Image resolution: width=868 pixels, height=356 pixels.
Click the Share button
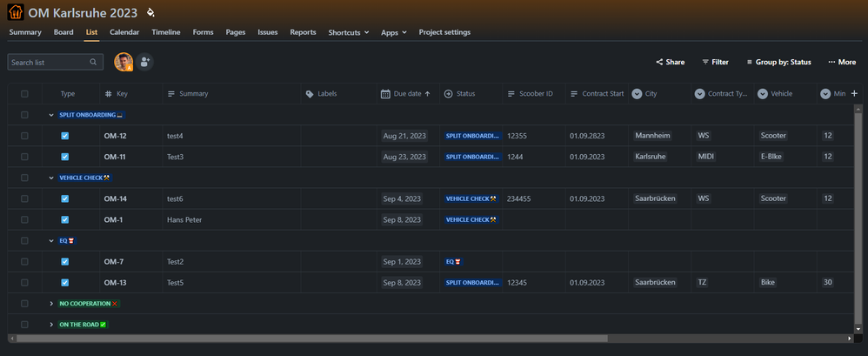coord(671,62)
